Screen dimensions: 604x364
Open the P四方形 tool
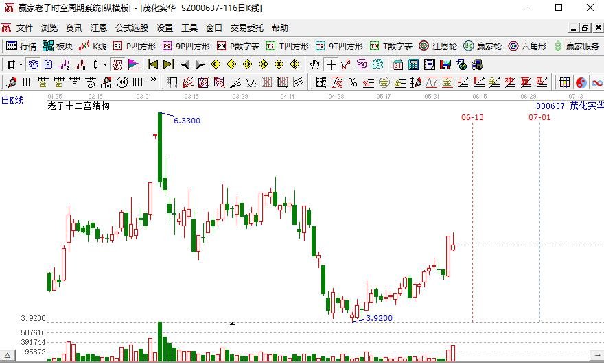pyautogui.click(x=135, y=46)
